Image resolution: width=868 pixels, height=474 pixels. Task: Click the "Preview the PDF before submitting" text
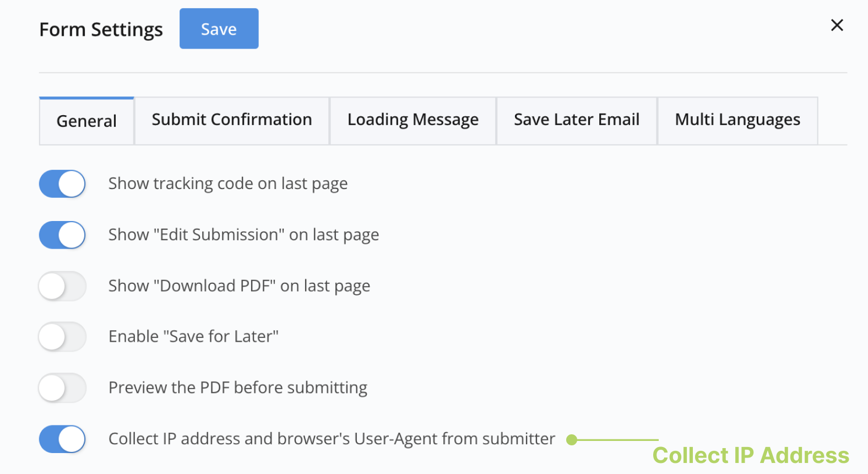[x=238, y=388]
